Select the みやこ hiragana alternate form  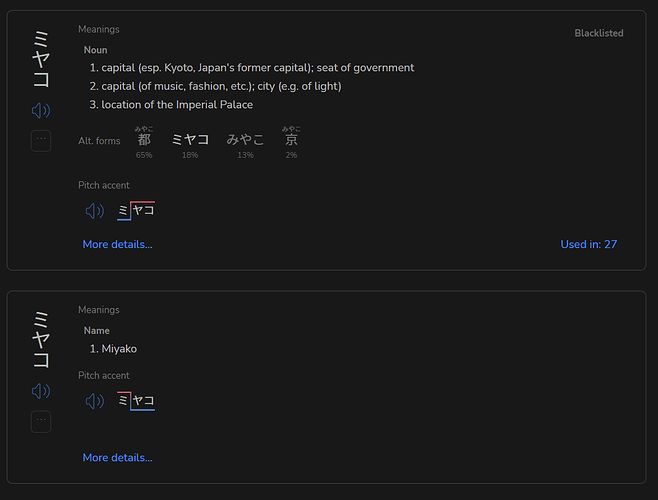click(x=245, y=145)
